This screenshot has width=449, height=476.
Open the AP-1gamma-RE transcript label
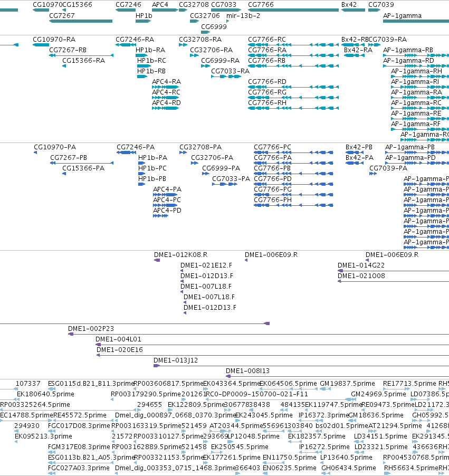[x=416, y=113]
